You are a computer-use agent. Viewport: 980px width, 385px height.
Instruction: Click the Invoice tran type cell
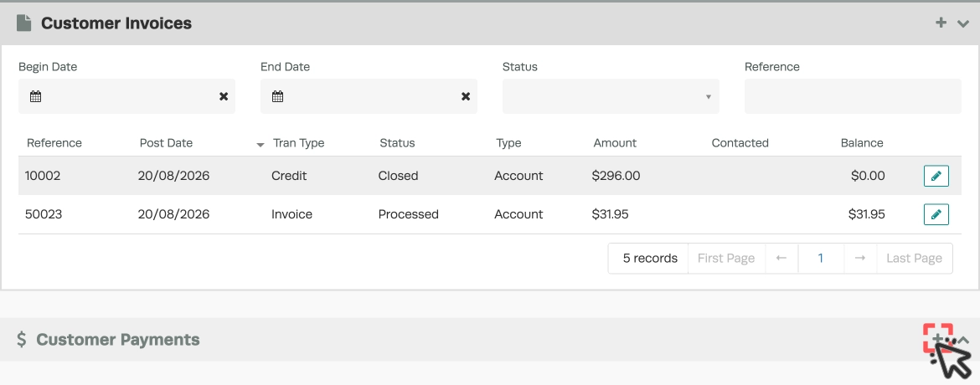(291, 214)
